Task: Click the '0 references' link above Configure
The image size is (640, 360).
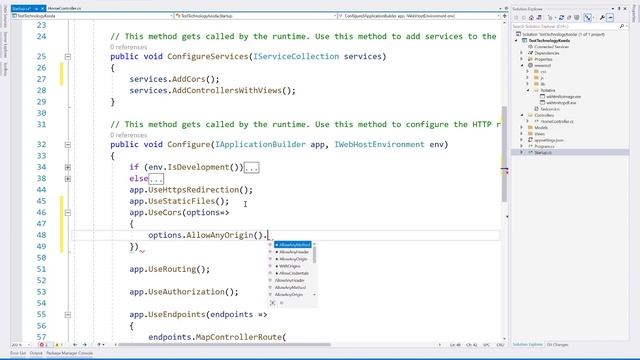Action: point(129,135)
